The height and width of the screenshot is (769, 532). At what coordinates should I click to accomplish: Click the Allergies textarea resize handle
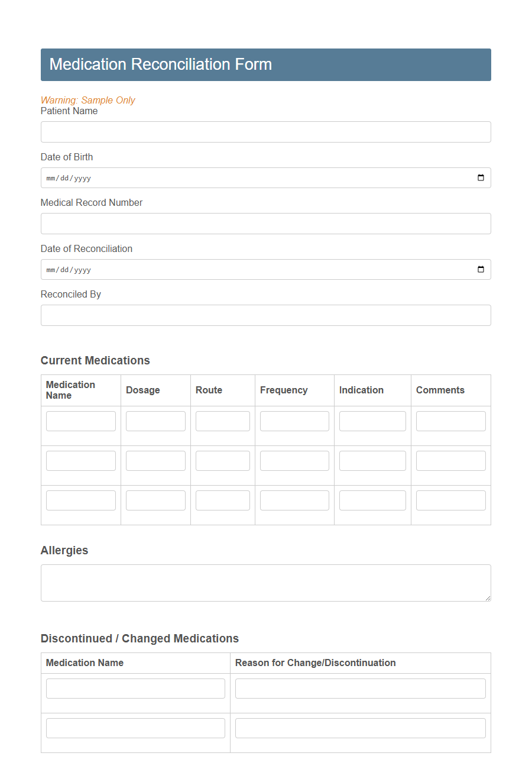pos(487,599)
